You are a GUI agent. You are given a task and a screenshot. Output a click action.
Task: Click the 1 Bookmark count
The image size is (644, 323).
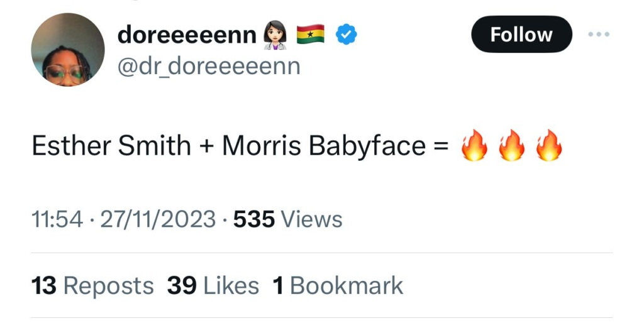[x=338, y=286]
